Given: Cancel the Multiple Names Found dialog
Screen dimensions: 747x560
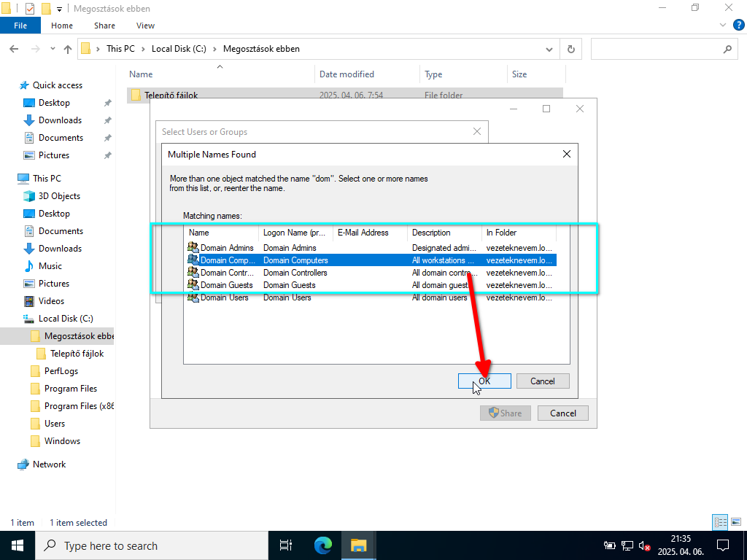Looking at the screenshot, I should [542, 381].
